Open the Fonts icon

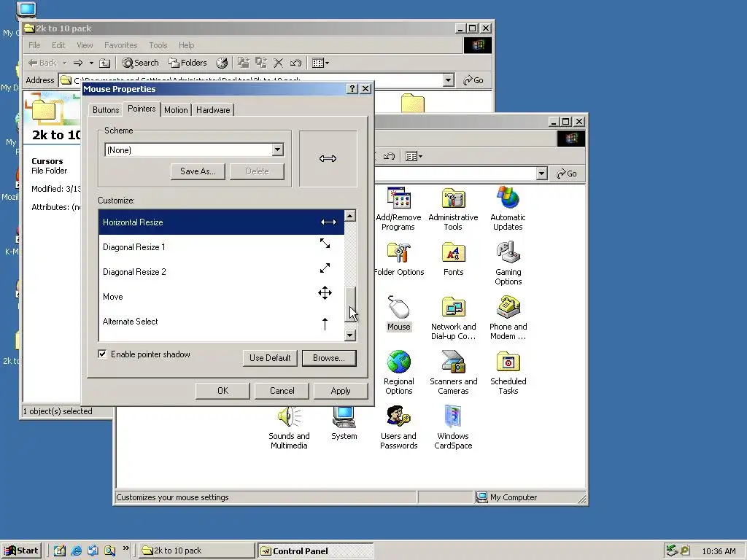pos(453,260)
